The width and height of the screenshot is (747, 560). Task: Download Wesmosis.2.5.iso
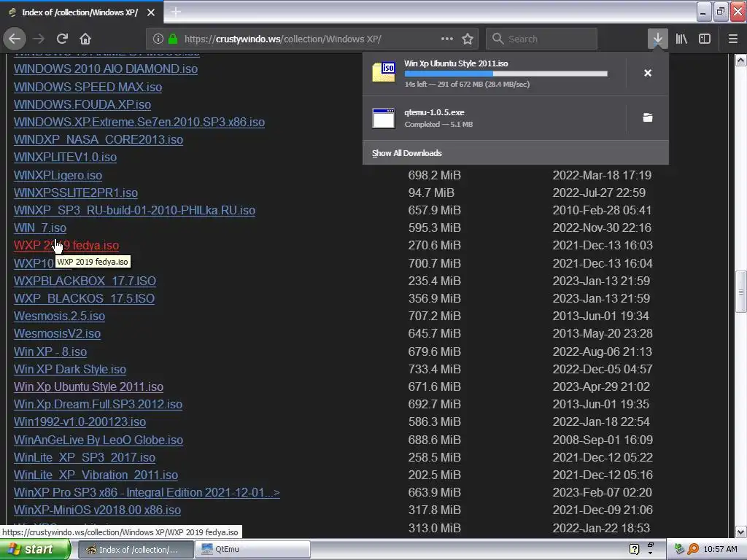click(60, 316)
